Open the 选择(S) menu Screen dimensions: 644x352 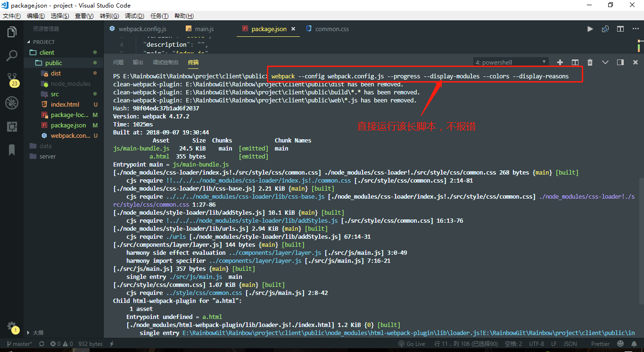tap(60, 16)
